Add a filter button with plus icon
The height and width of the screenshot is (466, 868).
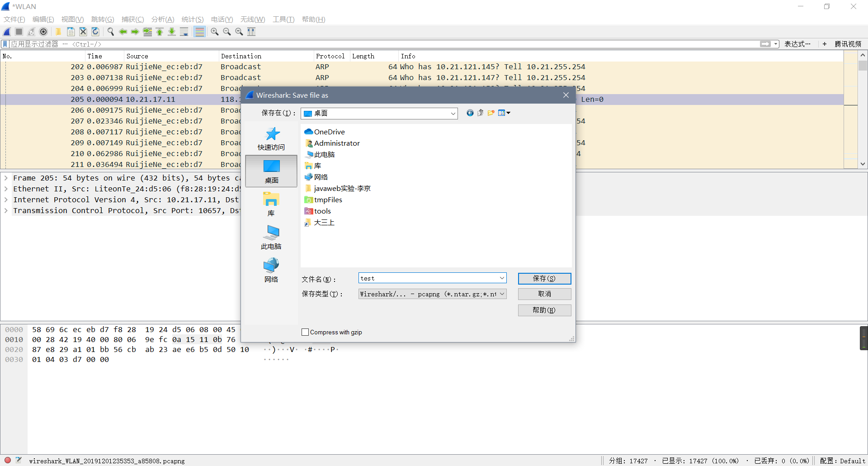pos(825,44)
